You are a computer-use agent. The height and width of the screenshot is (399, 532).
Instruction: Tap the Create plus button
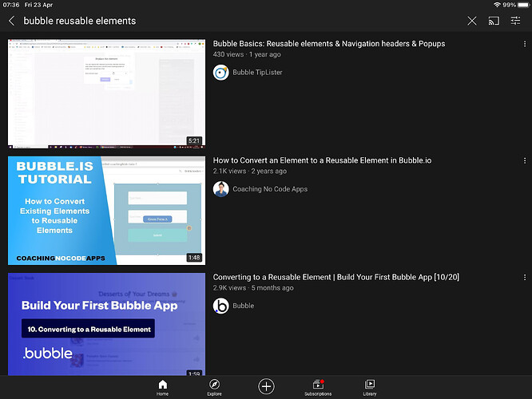(x=266, y=386)
